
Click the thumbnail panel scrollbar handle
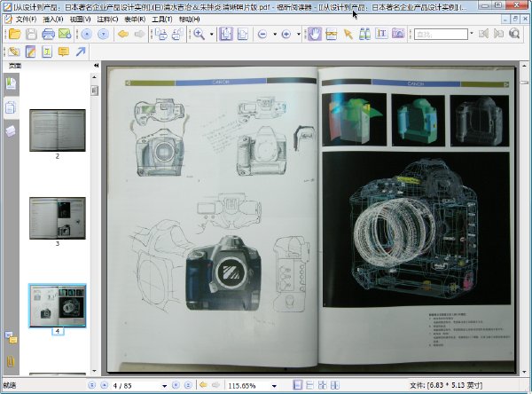click(94, 91)
